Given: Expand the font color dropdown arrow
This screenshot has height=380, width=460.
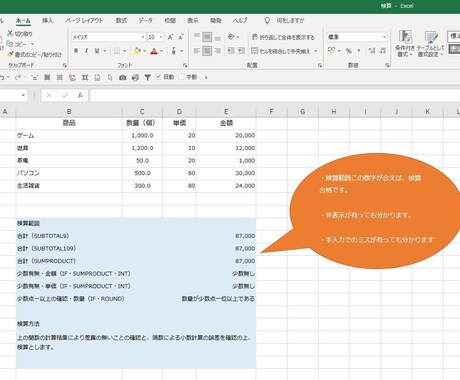Looking at the screenshot, I should click(162, 51).
